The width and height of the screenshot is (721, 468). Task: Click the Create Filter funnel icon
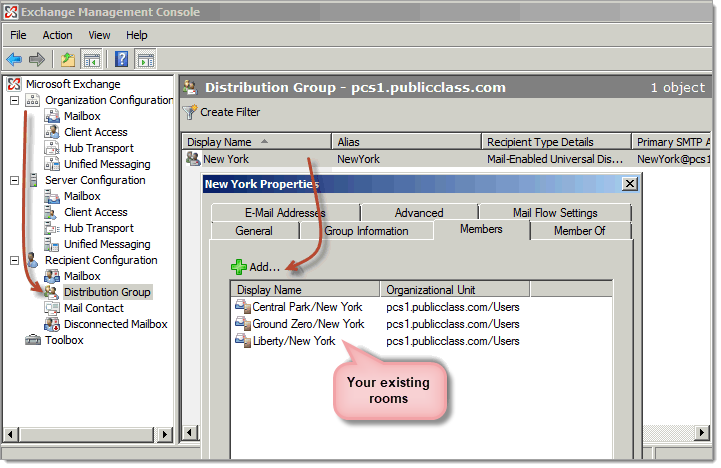click(x=189, y=112)
